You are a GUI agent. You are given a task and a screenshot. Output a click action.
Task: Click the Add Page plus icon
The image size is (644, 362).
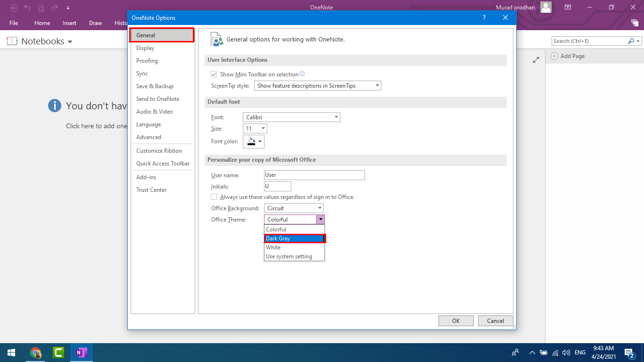[x=554, y=56]
